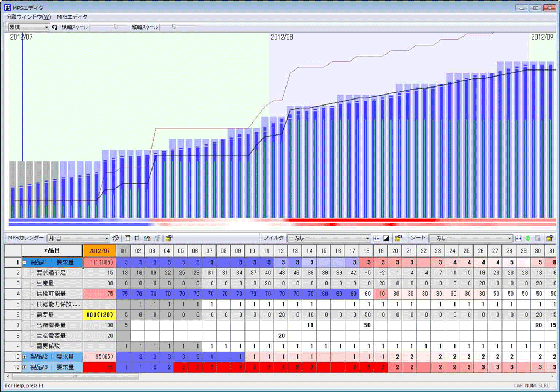Click the eraser-like icon after the MPSカレンダー dropdown

[x=116, y=238]
